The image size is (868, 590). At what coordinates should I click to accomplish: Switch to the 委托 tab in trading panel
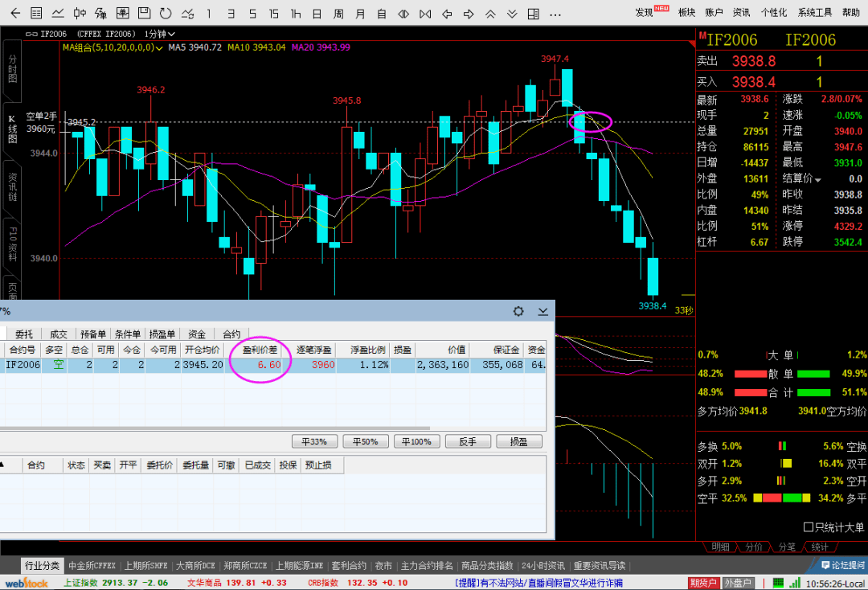pyautogui.click(x=24, y=334)
